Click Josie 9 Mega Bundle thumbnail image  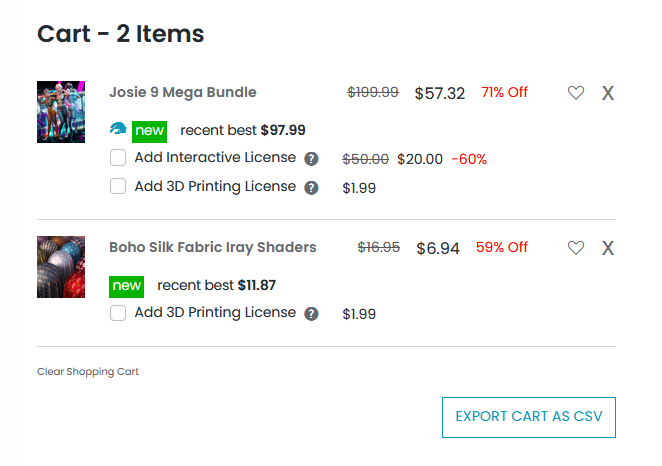coord(61,112)
